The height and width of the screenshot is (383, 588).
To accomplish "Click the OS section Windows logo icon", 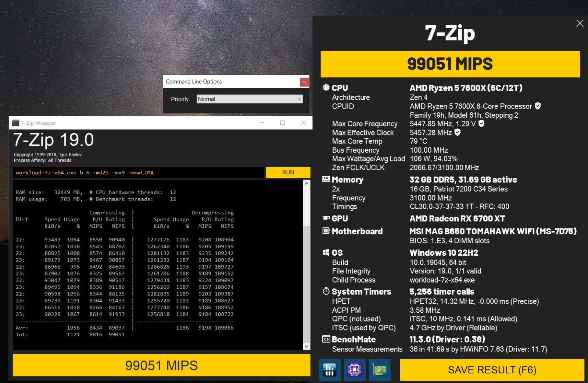I will [x=326, y=252].
